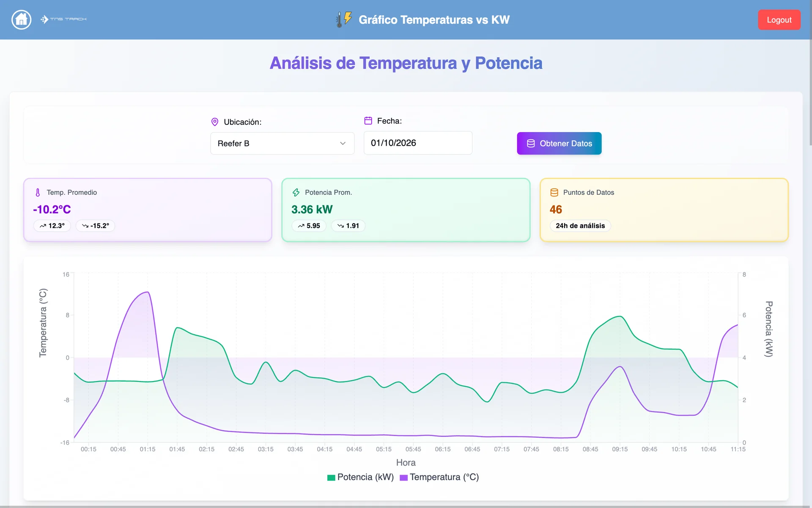Click the purple Temperatura legend color box
The width and height of the screenshot is (812, 508).
click(x=403, y=478)
